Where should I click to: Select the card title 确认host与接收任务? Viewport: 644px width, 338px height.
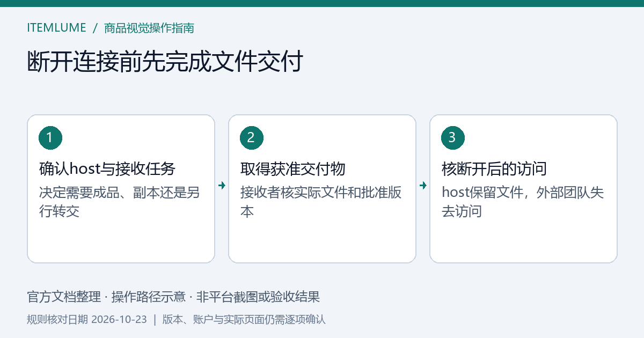tap(107, 169)
